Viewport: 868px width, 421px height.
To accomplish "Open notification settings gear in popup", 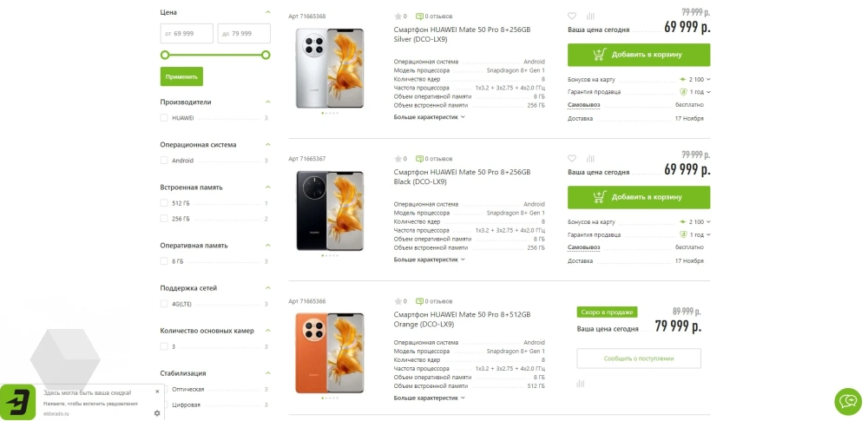I will point(157,413).
